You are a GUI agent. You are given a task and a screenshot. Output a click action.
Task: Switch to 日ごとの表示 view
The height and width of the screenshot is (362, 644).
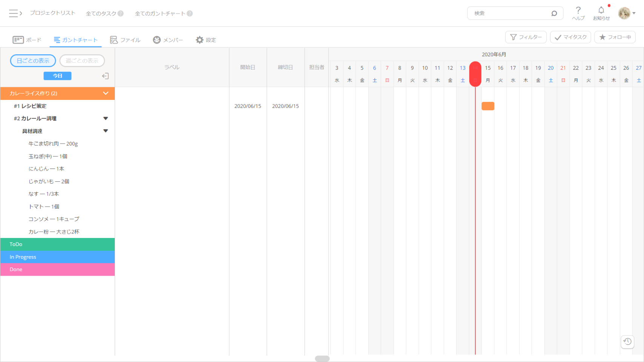coord(33,61)
